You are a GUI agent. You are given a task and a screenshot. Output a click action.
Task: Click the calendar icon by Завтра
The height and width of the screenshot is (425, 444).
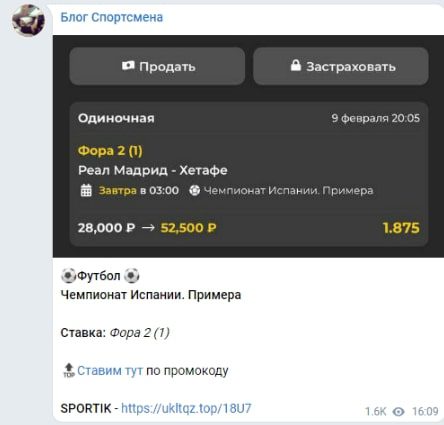86,191
